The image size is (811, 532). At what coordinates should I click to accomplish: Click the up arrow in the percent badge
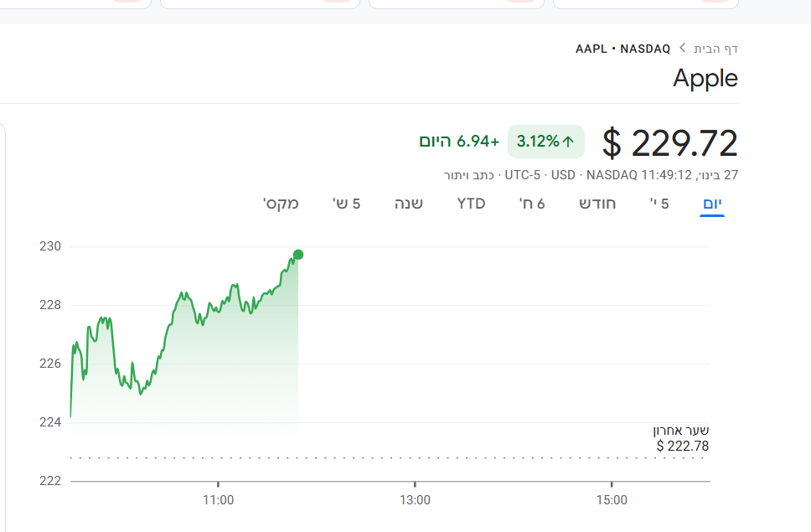[569, 142]
